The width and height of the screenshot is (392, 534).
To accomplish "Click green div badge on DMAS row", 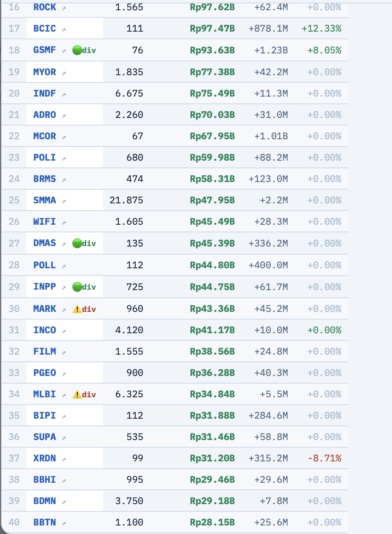I will click(84, 243).
